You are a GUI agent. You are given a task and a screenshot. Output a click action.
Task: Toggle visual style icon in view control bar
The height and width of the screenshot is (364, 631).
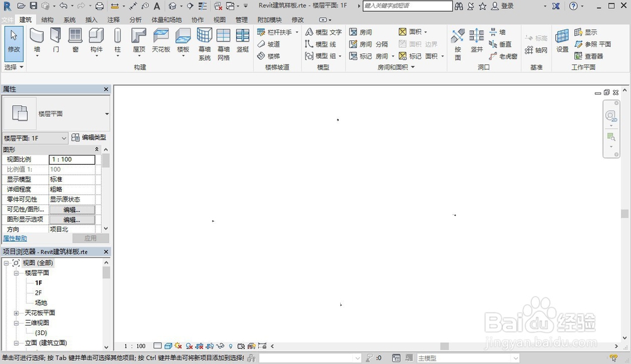(x=168, y=346)
